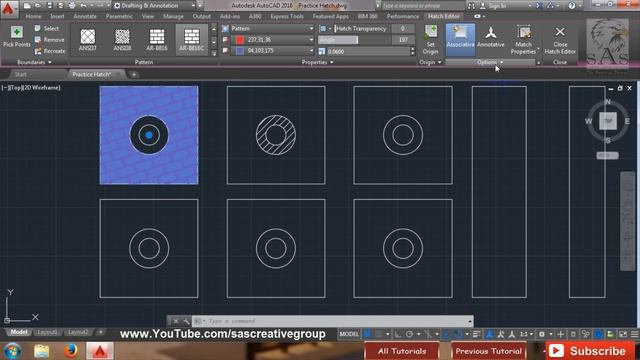Screen dimensions: 640x360
Task: Open the View ribbon tab
Action: (148, 16)
